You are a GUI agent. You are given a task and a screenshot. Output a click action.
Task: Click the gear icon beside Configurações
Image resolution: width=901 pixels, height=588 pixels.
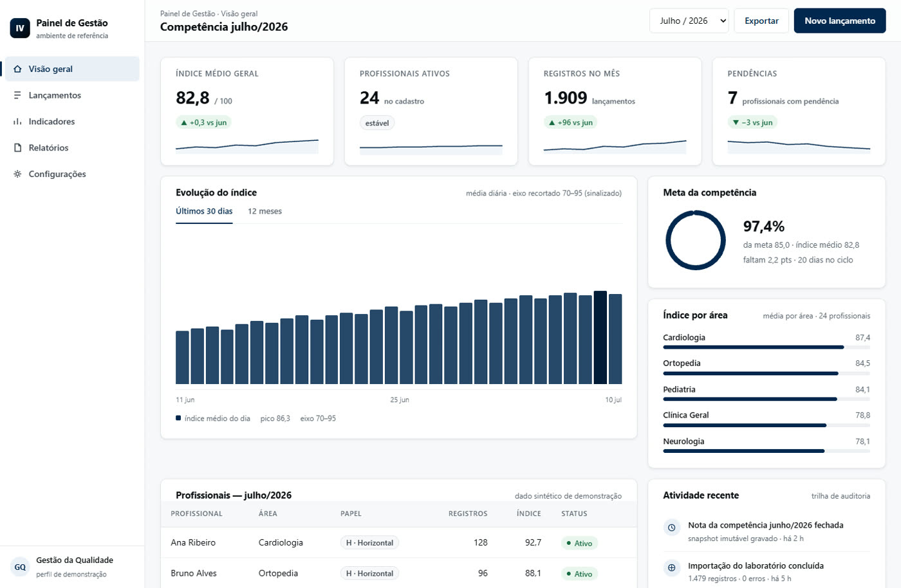[17, 174]
